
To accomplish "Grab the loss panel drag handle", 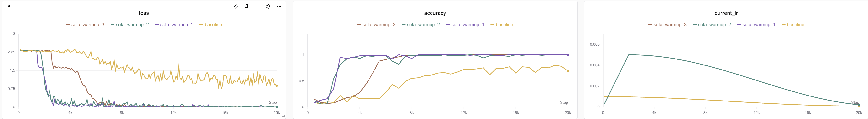I will 9,6.
